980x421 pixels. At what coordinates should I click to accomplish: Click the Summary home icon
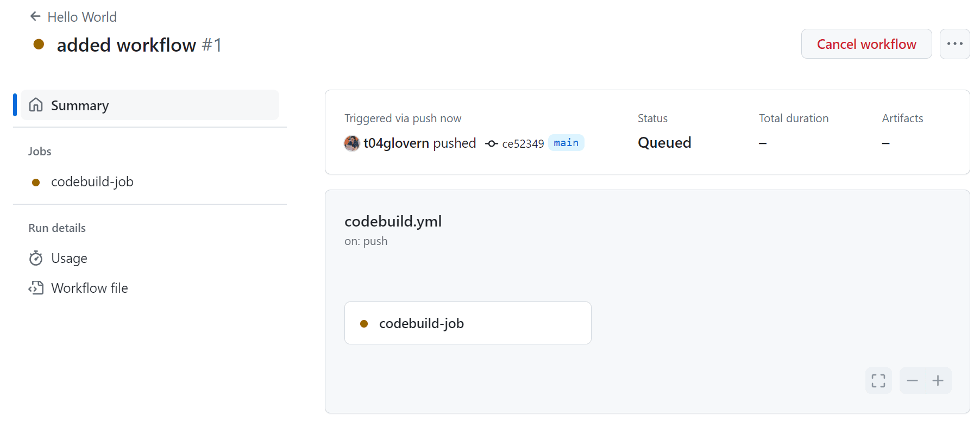(x=36, y=105)
